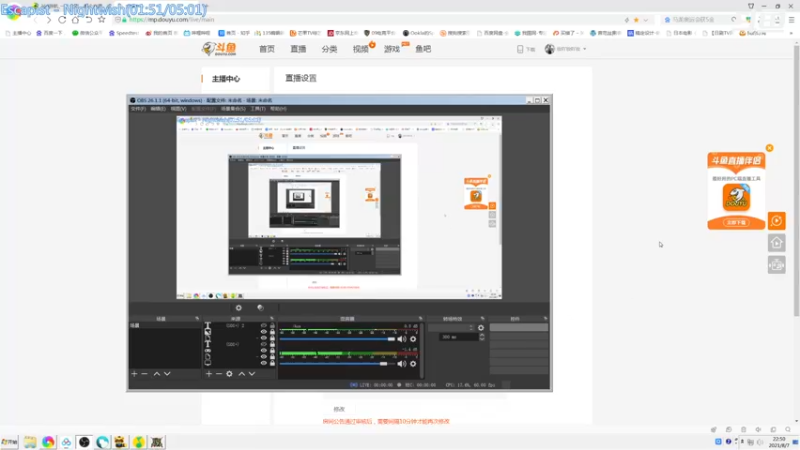
Task: Toggle visibility of the bottom source row
Action: pos(263,363)
